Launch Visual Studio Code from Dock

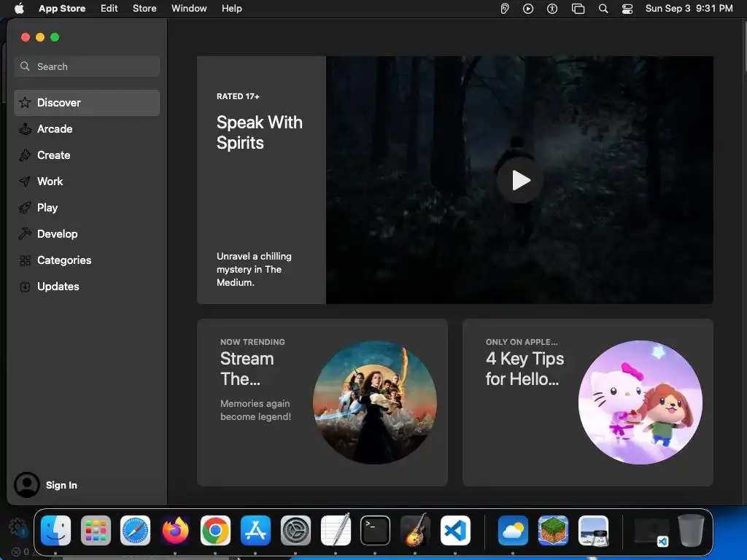[x=455, y=530]
